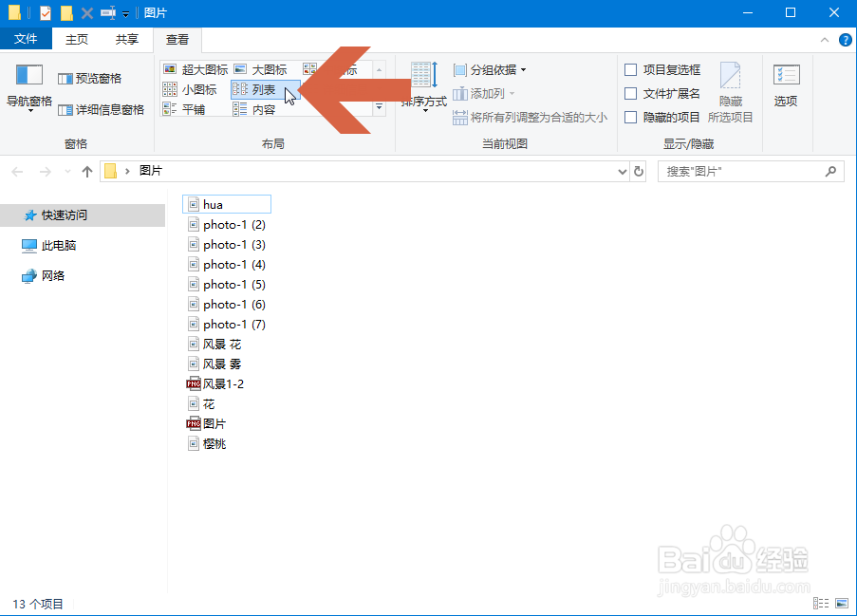Image resolution: width=857 pixels, height=616 pixels.
Task: Open Group by (分组依据) dropdown
Action: coord(490,70)
